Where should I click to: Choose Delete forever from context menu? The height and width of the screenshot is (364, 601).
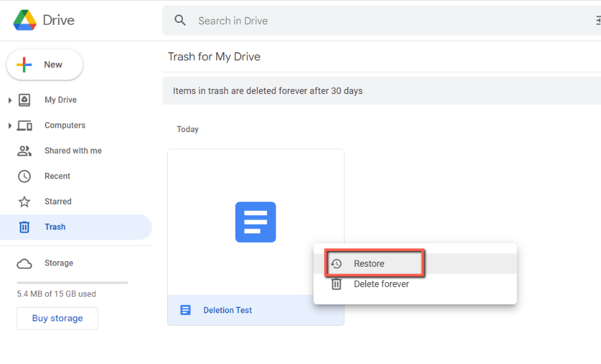[415, 284]
